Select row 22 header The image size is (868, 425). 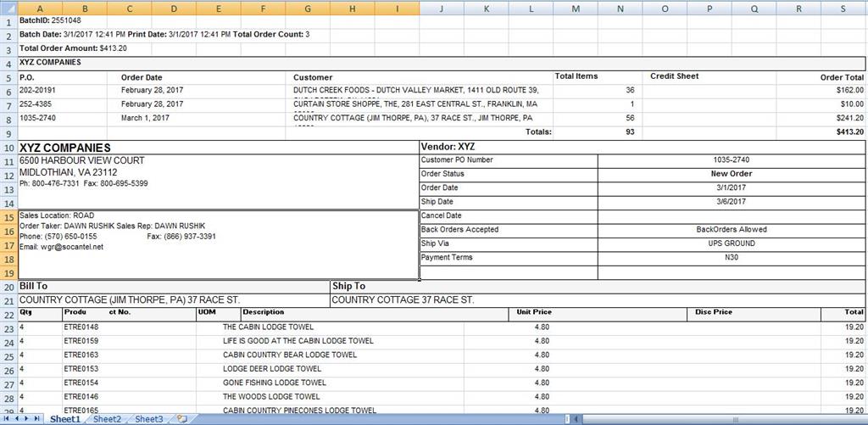click(x=8, y=315)
